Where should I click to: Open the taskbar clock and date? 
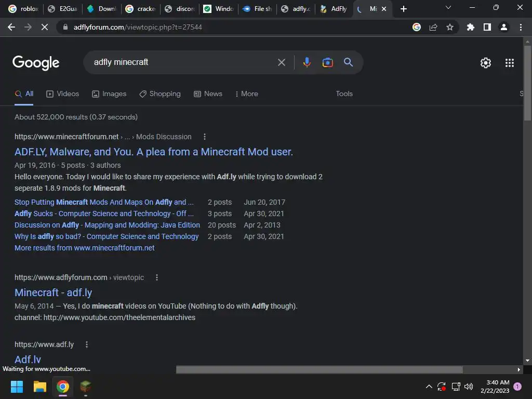(x=495, y=387)
